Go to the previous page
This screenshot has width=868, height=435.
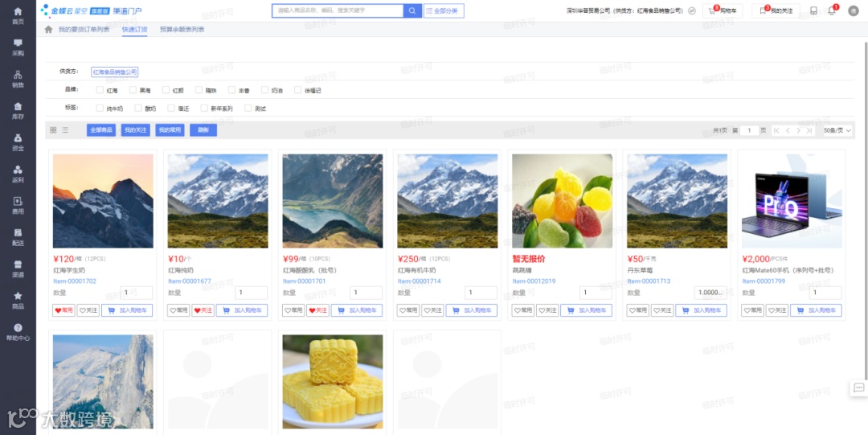coord(788,131)
